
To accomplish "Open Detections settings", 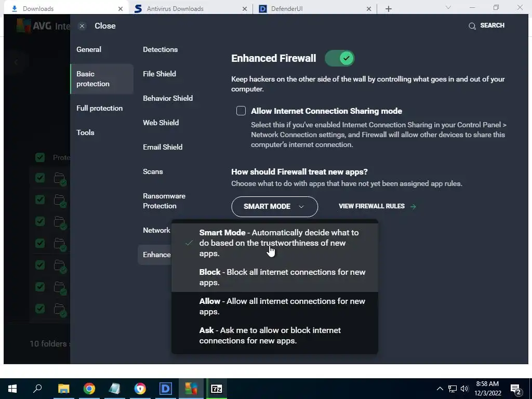I will pos(160,49).
